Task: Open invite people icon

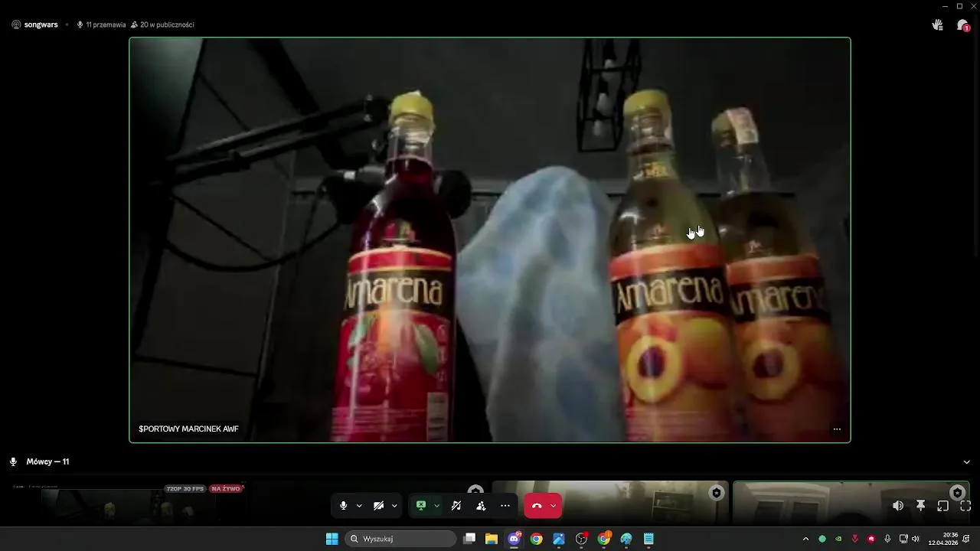Action: click(x=481, y=506)
